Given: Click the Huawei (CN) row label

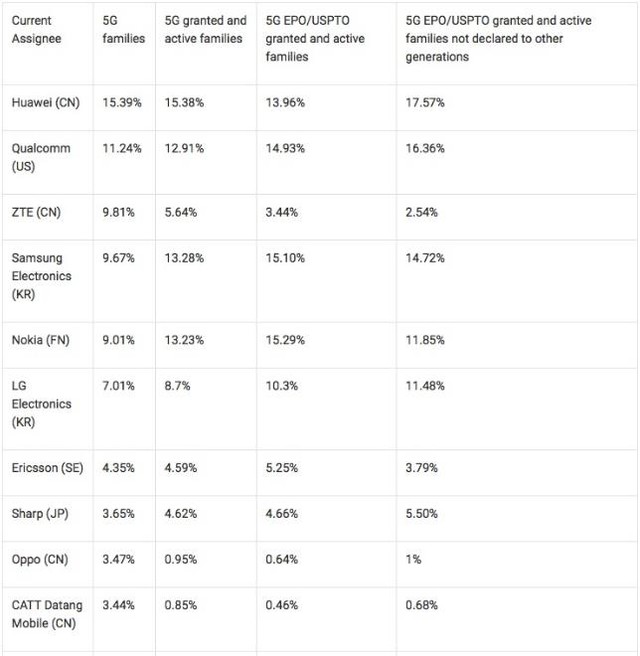Looking at the screenshot, I should point(46,102).
